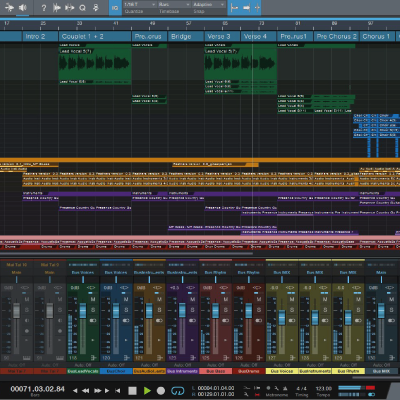
Task: Toggle the cursor-follows-edit icon in toolbar
Action: [x=257, y=8]
